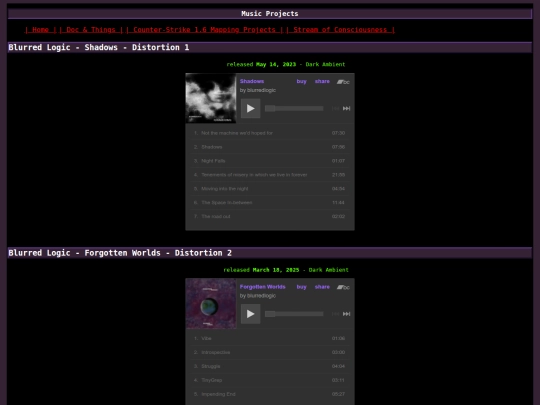540x405 pixels.
Task: Select track 'Tenements of misery in which we live in forever'
Action: [270, 175]
